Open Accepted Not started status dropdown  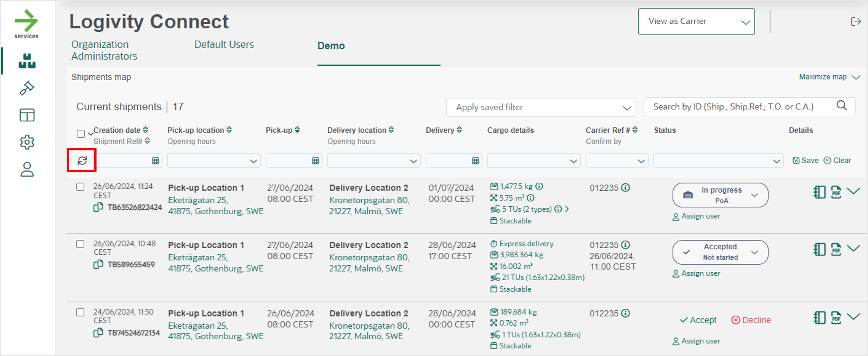click(x=720, y=252)
